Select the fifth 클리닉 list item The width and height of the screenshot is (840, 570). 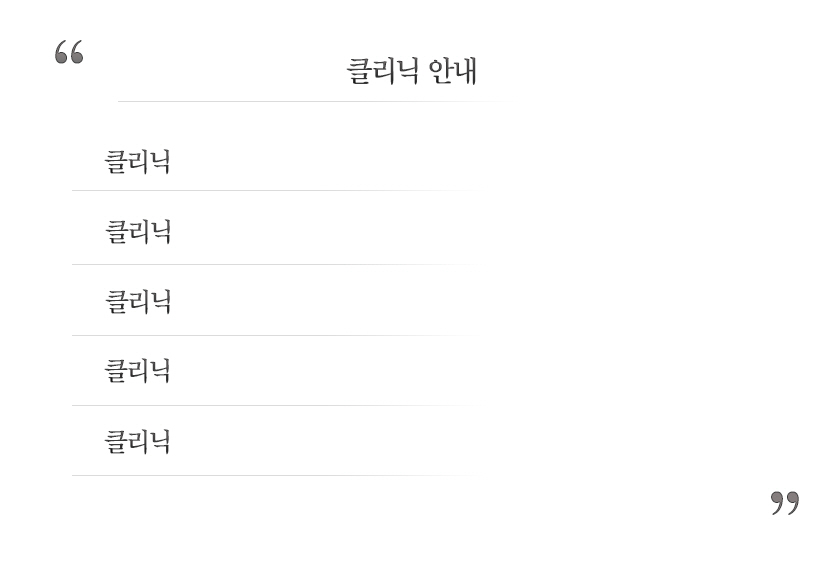coord(138,442)
